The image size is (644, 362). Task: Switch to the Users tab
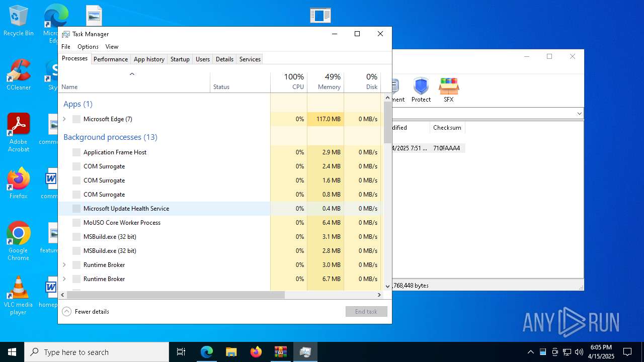[x=203, y=59]
